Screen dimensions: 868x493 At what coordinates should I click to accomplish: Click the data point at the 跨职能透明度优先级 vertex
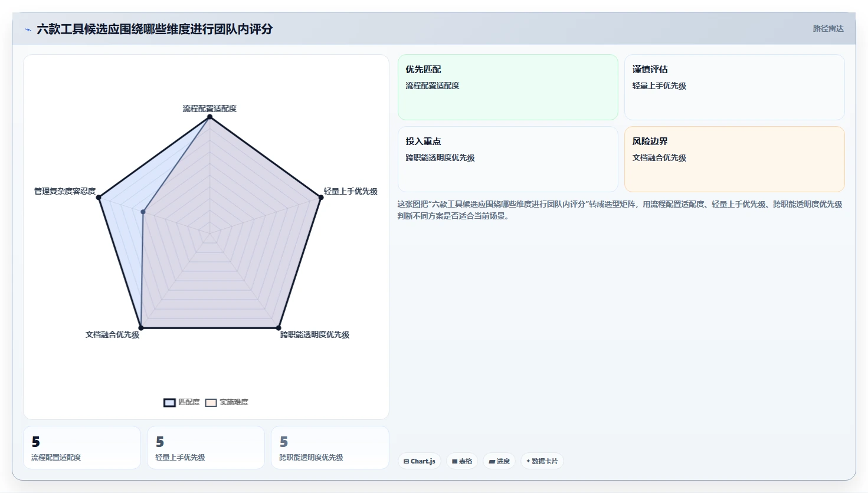279,328
